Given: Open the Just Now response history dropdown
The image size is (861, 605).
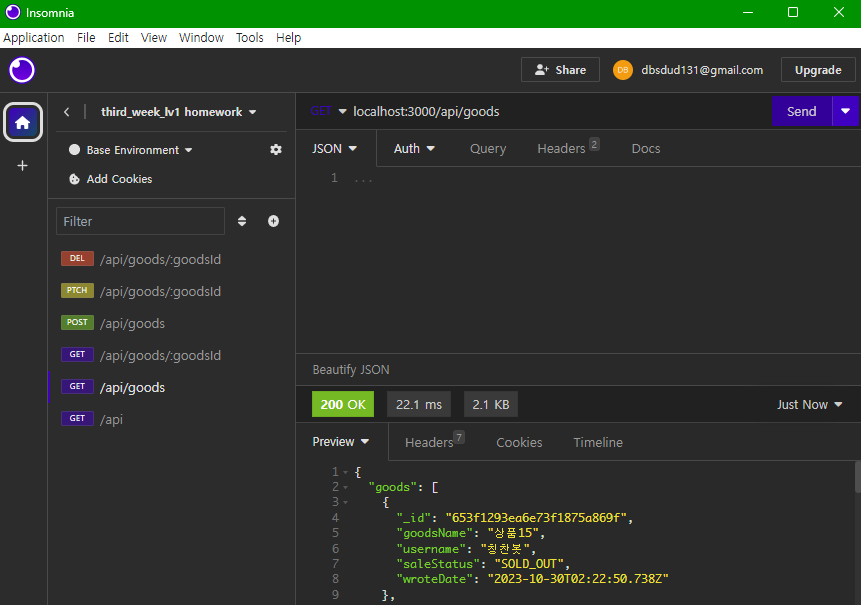Looking at the screenshot, I should click(x=809, y=405).
